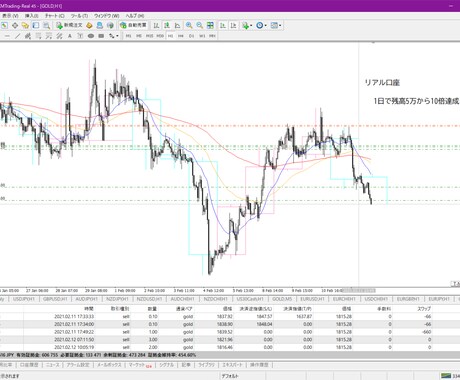
Task: Zoom out on the chart
Action: [x=199, y=25]
